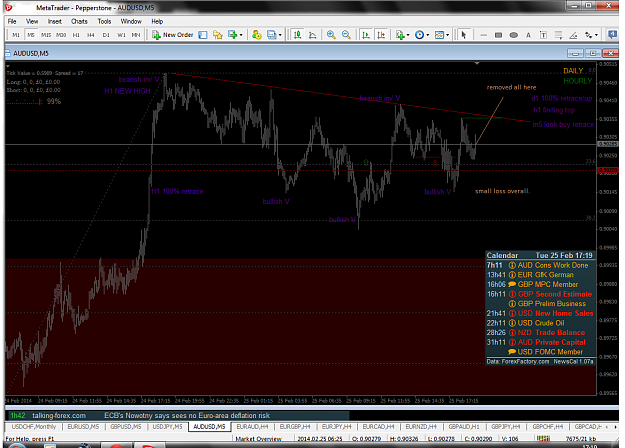Expand the Profiles dropdown arrow
Screen dimensions: 625x448
pyautogui.click(x=280, y=35)
